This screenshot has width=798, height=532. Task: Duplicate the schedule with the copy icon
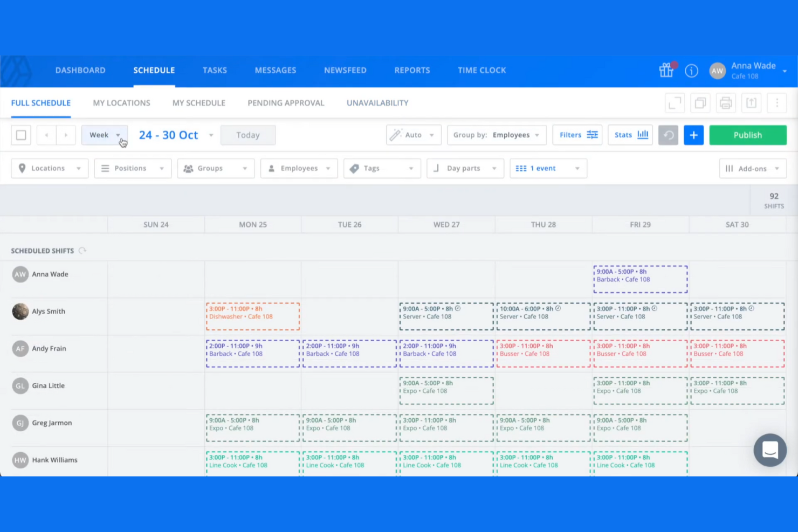700,102
